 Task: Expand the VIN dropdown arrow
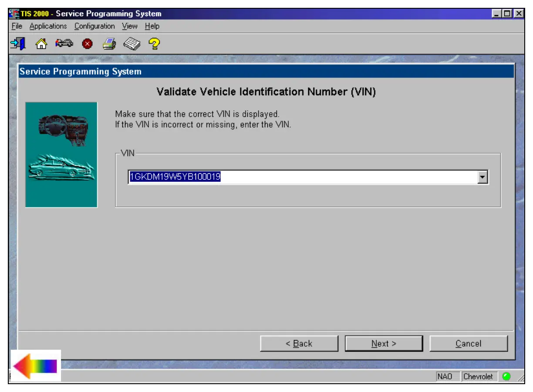click(x=482, y=177)
